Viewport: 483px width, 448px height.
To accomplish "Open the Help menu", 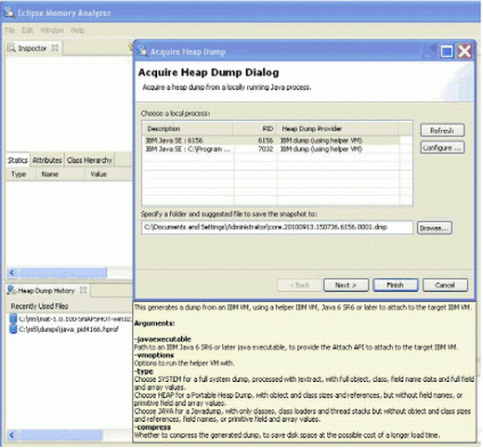I will pos(77,30).
